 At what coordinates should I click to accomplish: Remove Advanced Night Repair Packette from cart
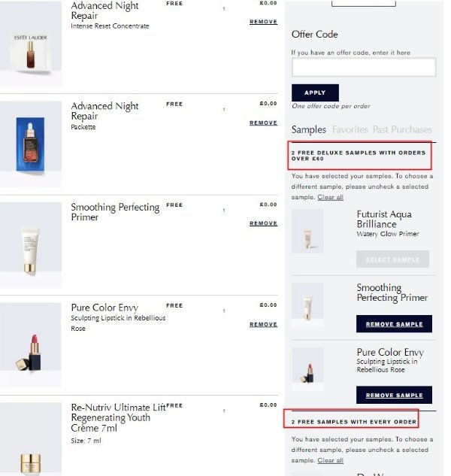(263, 123)
